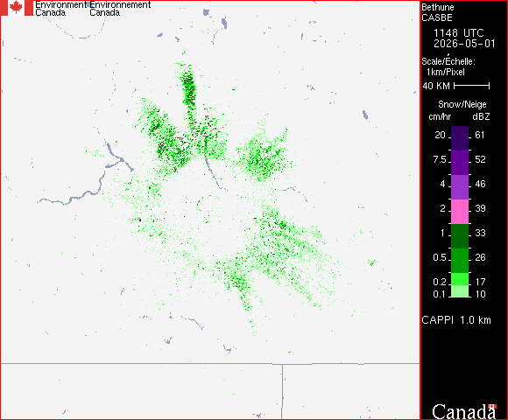Select the 61 dBZ dark purple swatch
Viewport: 508px width, 420px height.
pos(460,138)
